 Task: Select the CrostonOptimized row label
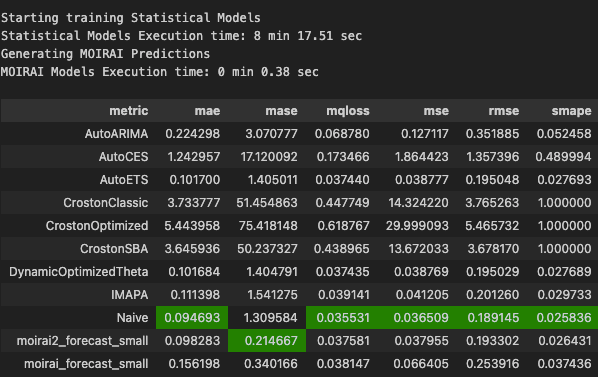97,226
